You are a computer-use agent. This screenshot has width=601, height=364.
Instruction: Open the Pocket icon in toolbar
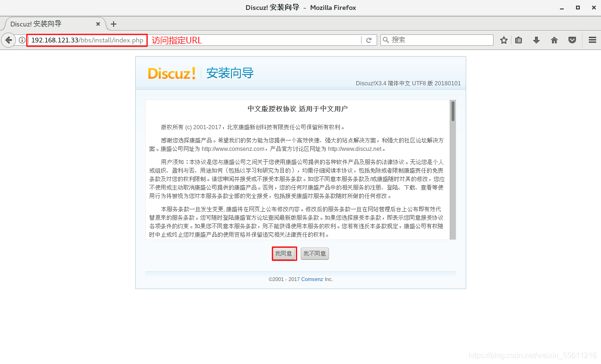point(572,40)
